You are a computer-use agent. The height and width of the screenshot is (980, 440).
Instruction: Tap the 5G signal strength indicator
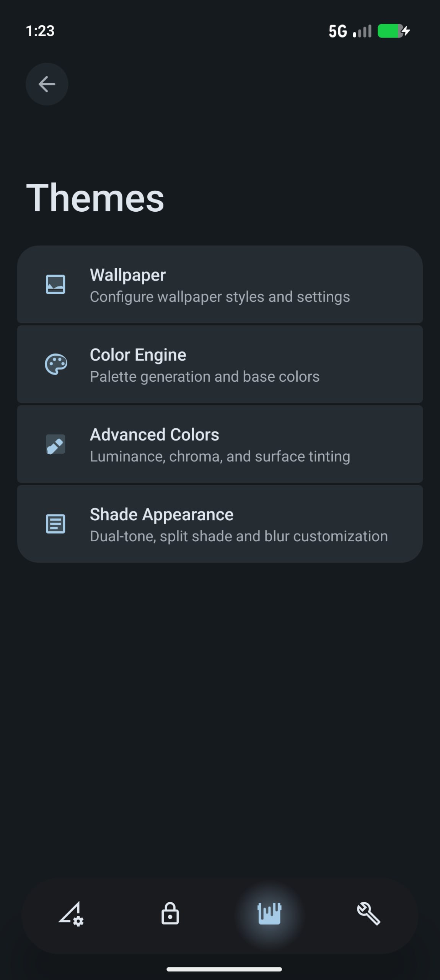[350, 31]
